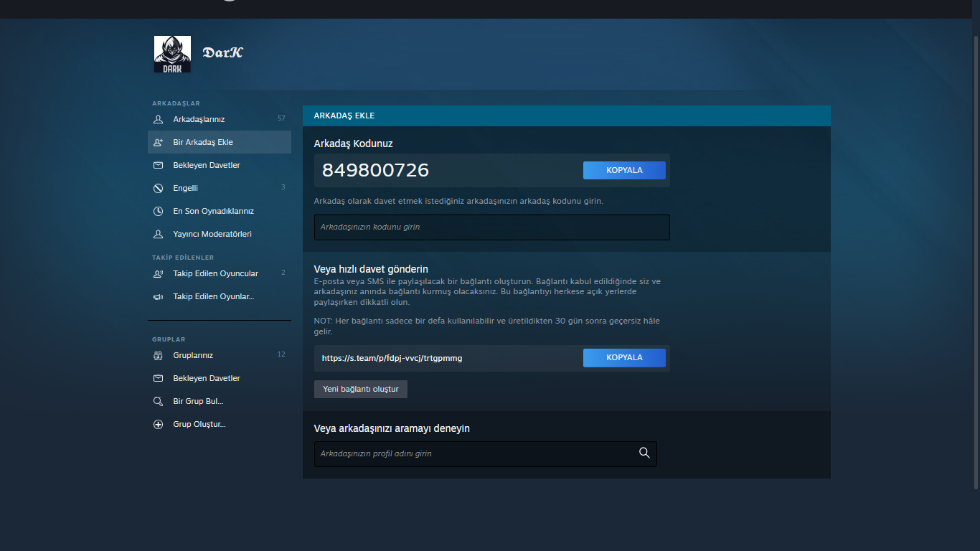The image size is (980, 551).
Task: Open the DarK profile avatar
Action: tap(172, 55)
